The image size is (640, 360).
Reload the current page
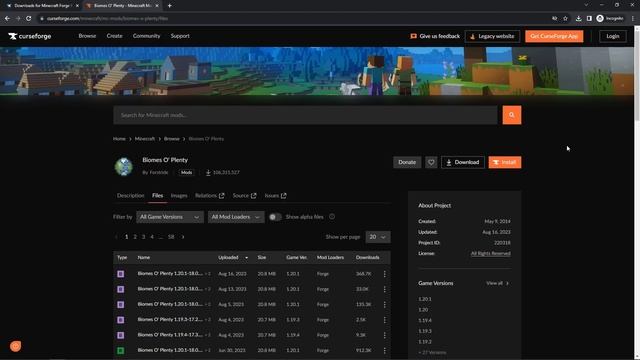click(x=29, y=18)
